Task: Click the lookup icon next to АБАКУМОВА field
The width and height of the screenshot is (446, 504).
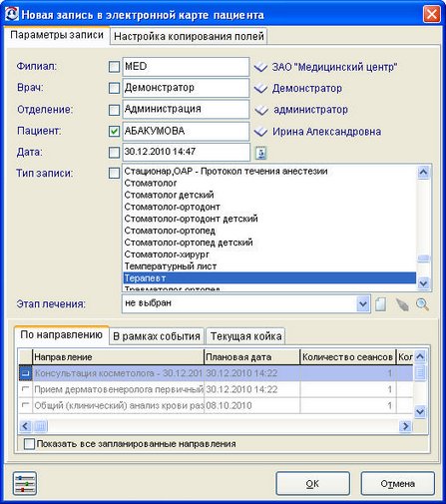Action: (260, 132)
